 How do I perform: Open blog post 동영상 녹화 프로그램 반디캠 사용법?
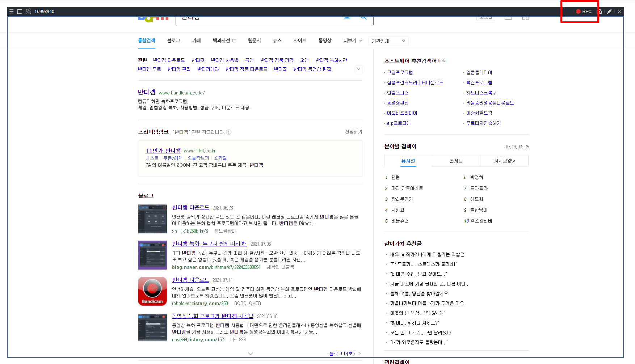coord(213,316)
